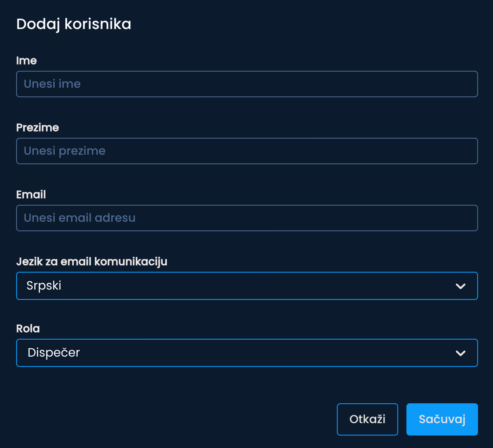Open the Jezik za email komunikaciju dropdown
Image resolution: width=493 pixels, height=448 pixels.
(247, 286)
